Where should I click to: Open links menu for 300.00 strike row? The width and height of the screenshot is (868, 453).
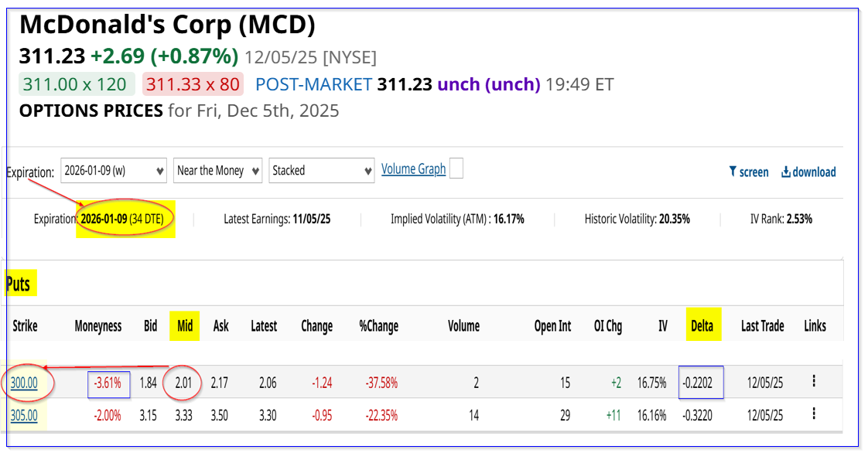(814, 381)
